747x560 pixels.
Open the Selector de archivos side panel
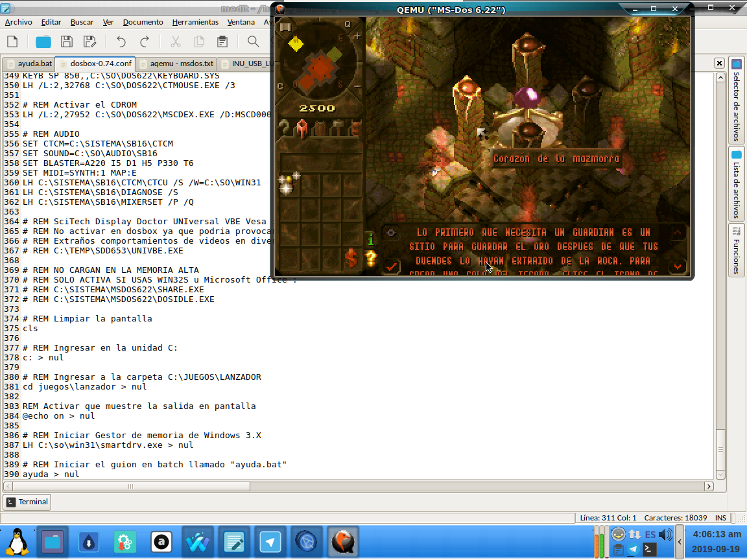[737, 100]
